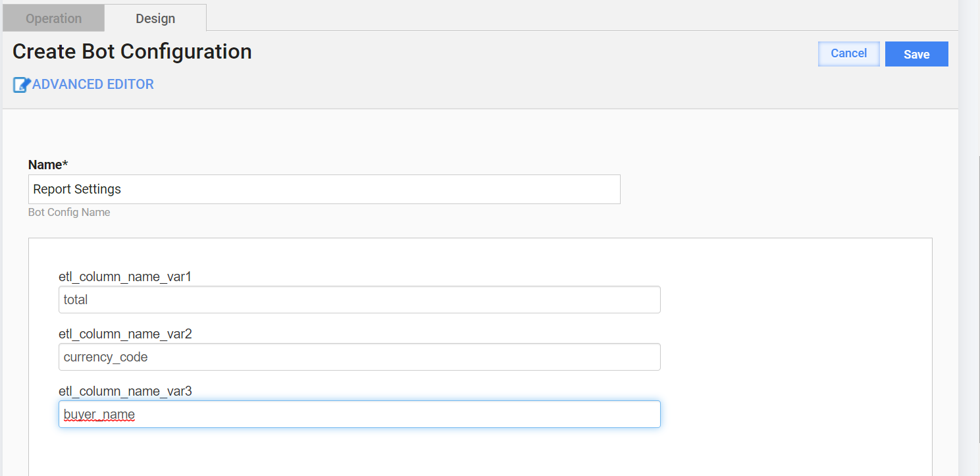Click the ADVANCED EDITOR link text
This screenshot has height=476, width=980.
click(x=93, y=84)
